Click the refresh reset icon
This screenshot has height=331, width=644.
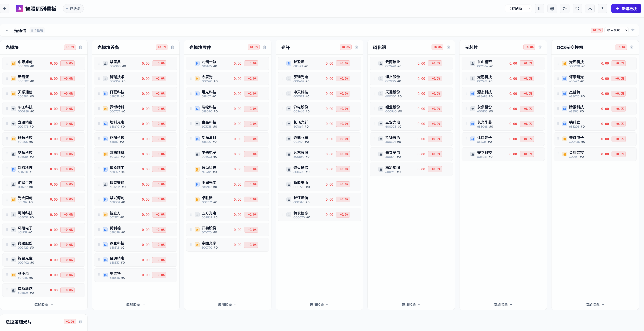577,9
